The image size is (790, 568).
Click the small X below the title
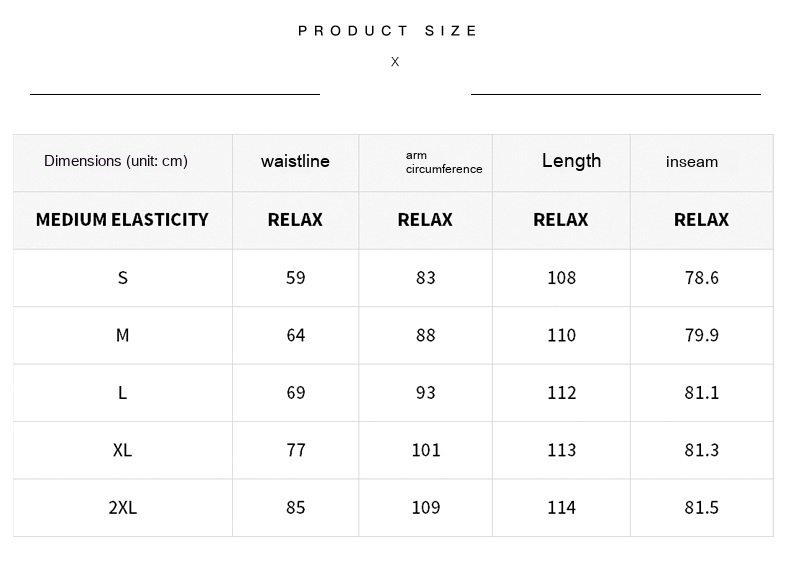[x=395, y=62]
